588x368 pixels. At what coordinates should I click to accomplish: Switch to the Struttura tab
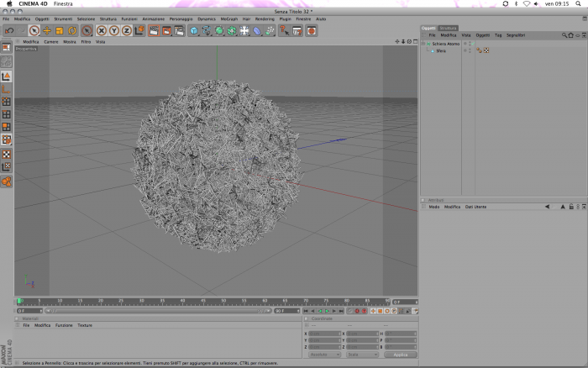coord(448,28)
